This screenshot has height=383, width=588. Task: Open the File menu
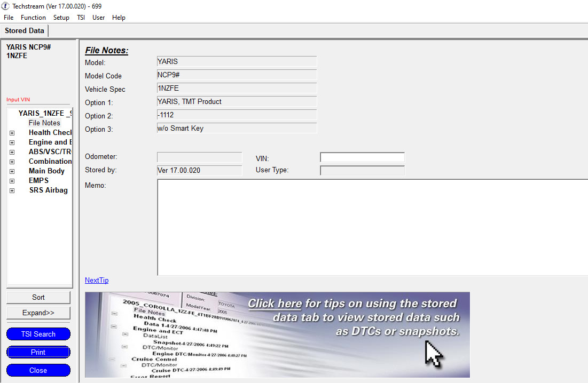9,18
